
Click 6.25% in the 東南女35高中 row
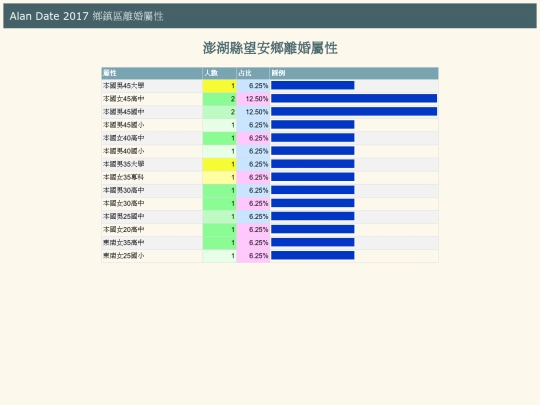(x=258, y=243)
